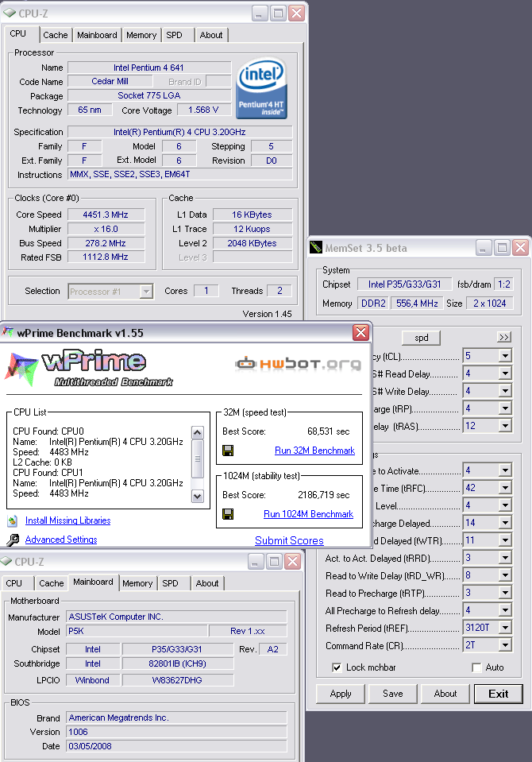Click the Intel Pentium 4 HT logo
The width and height of the screenshot is (532, 762).
(261, 90)
